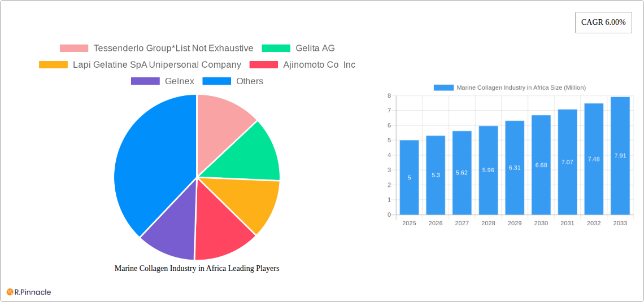This screenshot has width=644, height=302.
Task: Click the Gelnex legend label
Action: coord(180,81)
